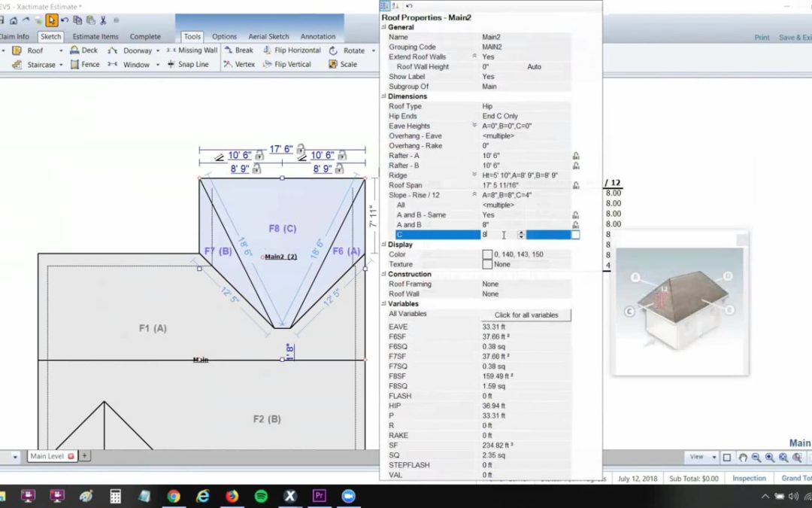Select the Missing Wall tool
This screenshot has height=508, width=812.
(x=192, y=50)
